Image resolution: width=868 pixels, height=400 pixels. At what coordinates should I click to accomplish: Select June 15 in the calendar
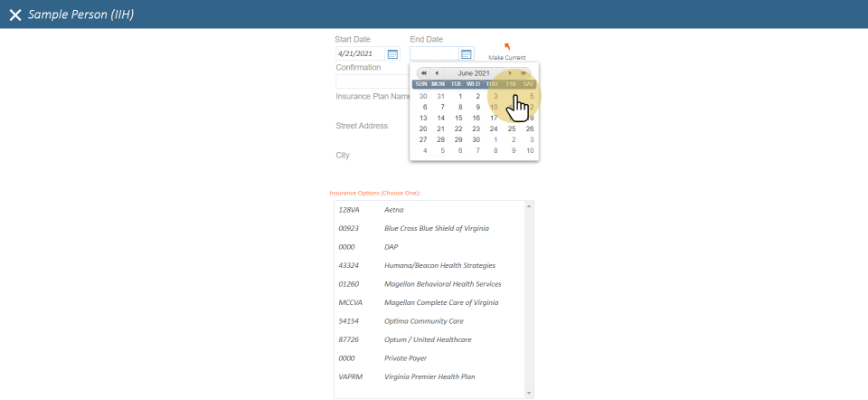click(x=458, y=118)
